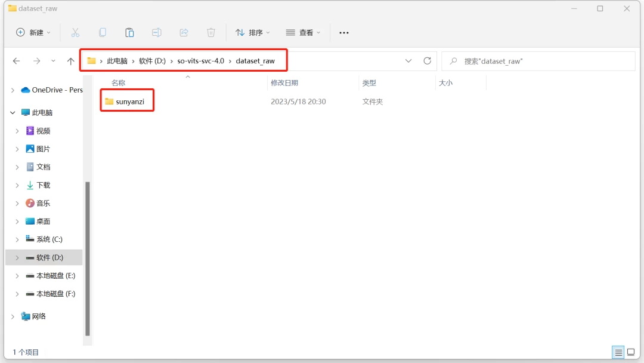Open the three-dot more options menu

click(x=344, y=32)
